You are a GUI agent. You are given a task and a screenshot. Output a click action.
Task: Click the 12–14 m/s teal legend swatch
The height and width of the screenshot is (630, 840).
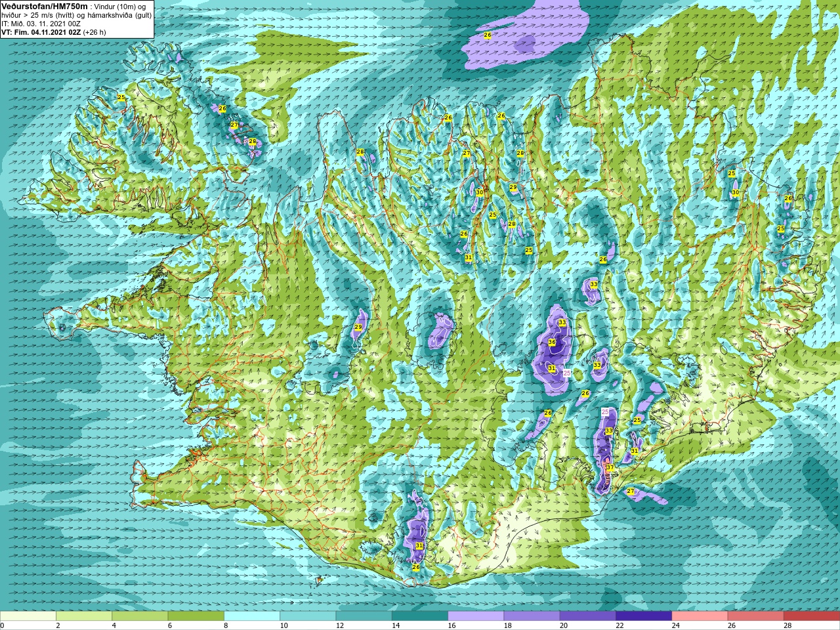[x=364, y=616]
